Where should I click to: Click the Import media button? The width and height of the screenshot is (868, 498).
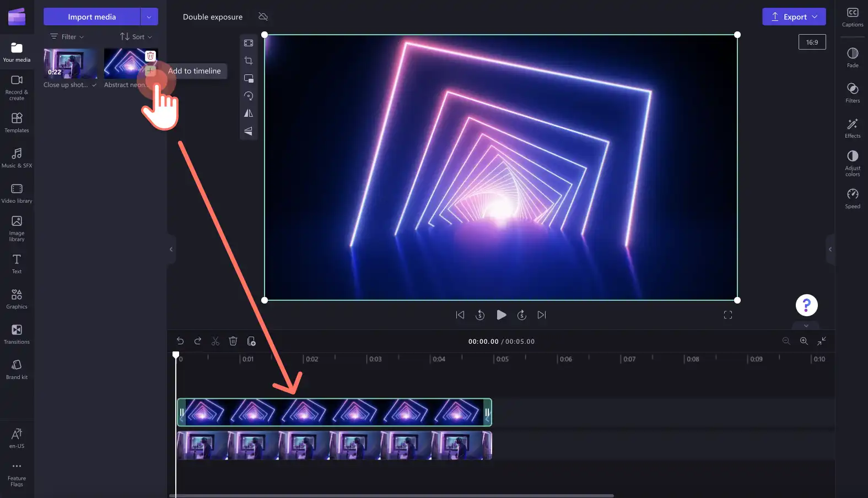click(92, 17)
